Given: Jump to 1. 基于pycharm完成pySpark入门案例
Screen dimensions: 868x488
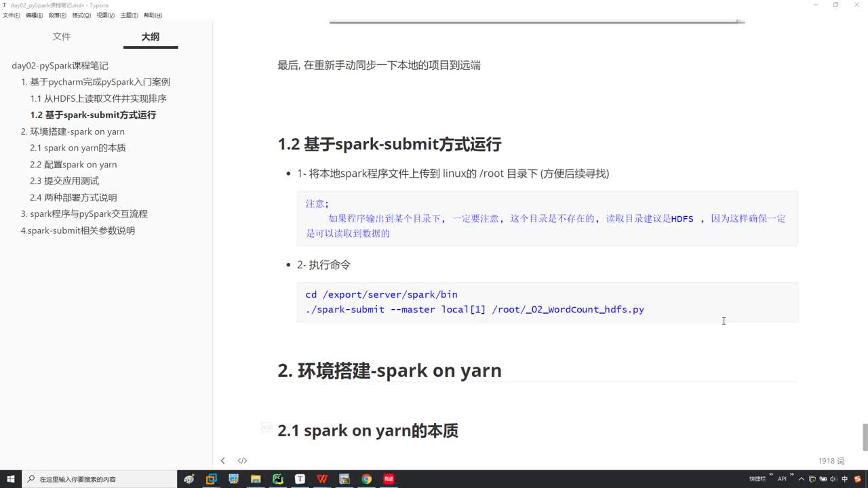Looking at the screenshot, I should point(96,82).
